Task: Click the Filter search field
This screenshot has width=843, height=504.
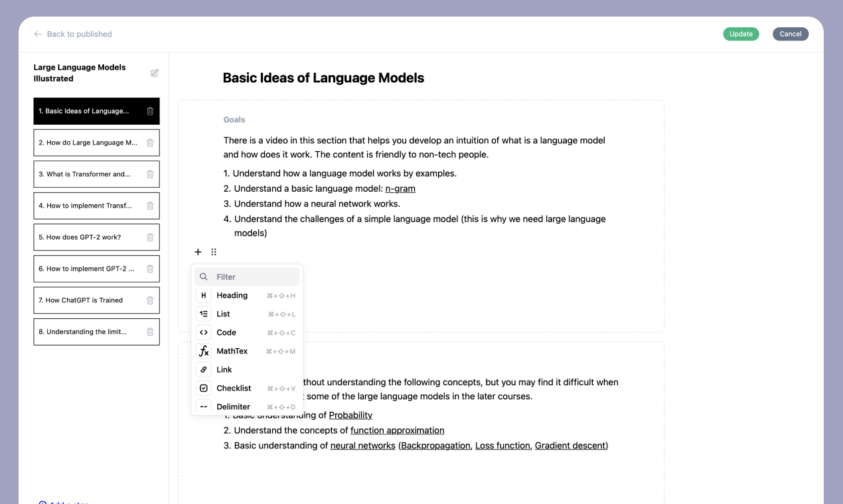Action: click(x=247, y=277)
